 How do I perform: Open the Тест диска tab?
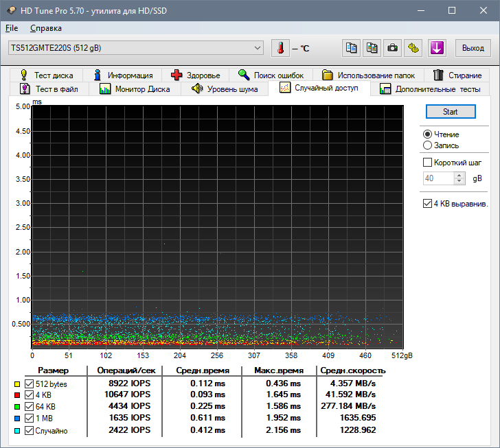[47, 75]
